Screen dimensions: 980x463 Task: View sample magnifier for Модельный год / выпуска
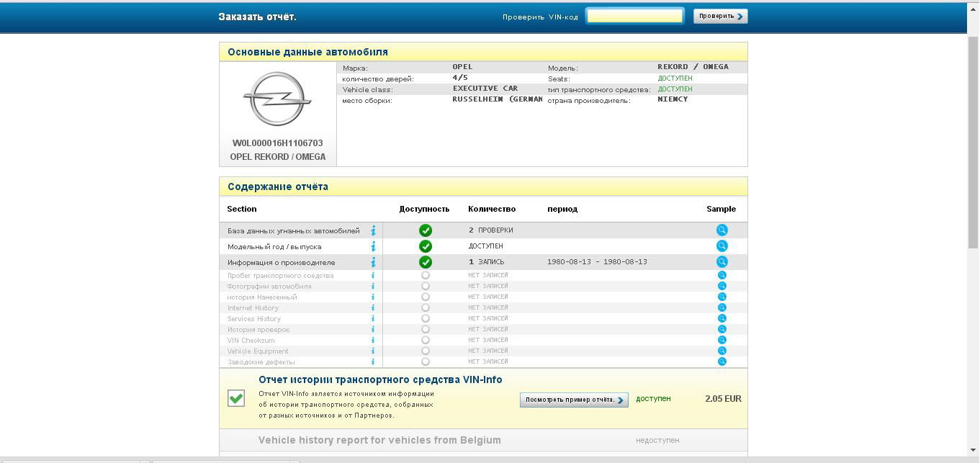coord(721,246)
